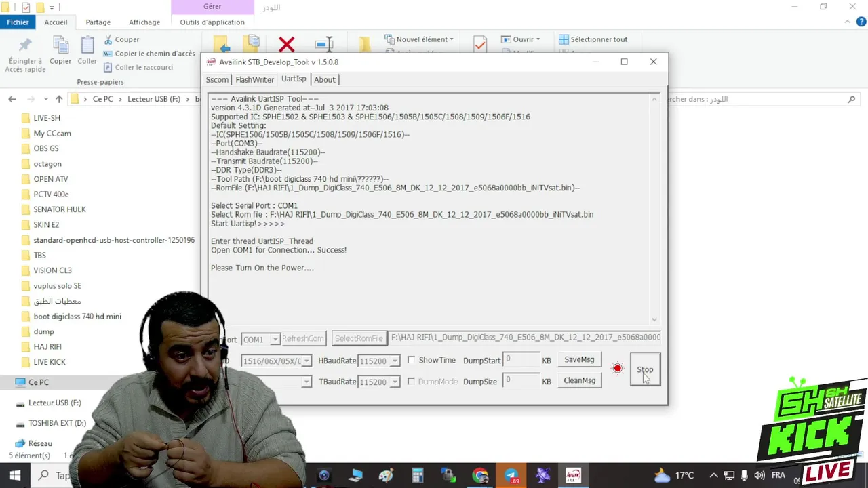Click the Availink tool title bar icon
The width and height of the screenshot is (868, 488).
tap(211, 62)
